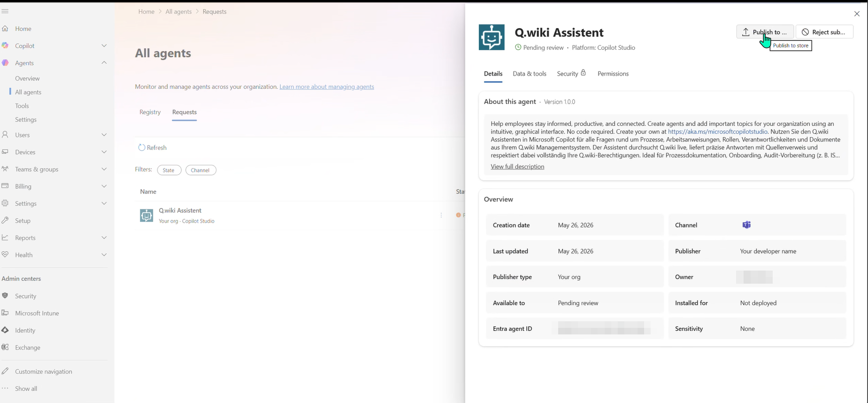Open Learn more about managing agents link
This screenshot has width=868, height=403.
pyautogui.click(x=327, y=87)
